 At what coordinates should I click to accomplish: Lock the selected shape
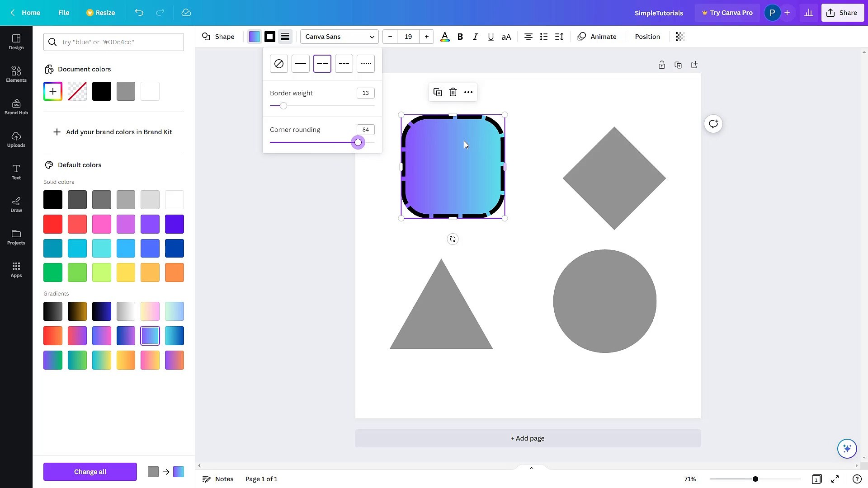pos(662,65)
